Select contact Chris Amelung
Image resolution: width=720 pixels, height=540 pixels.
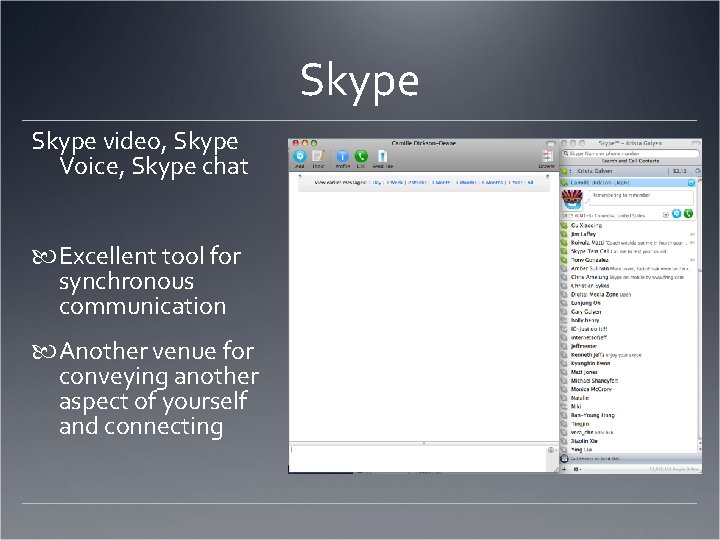(628, 277)
